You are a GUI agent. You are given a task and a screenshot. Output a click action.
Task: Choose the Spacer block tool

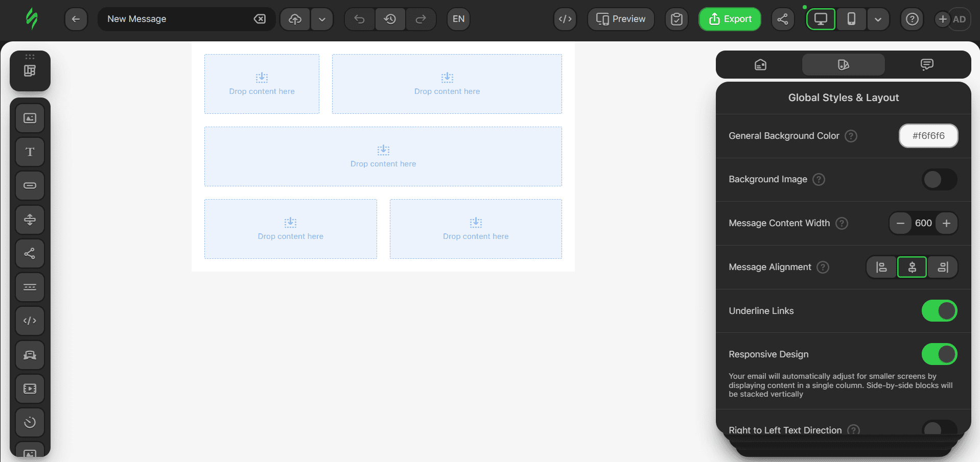tap(30, 220)
